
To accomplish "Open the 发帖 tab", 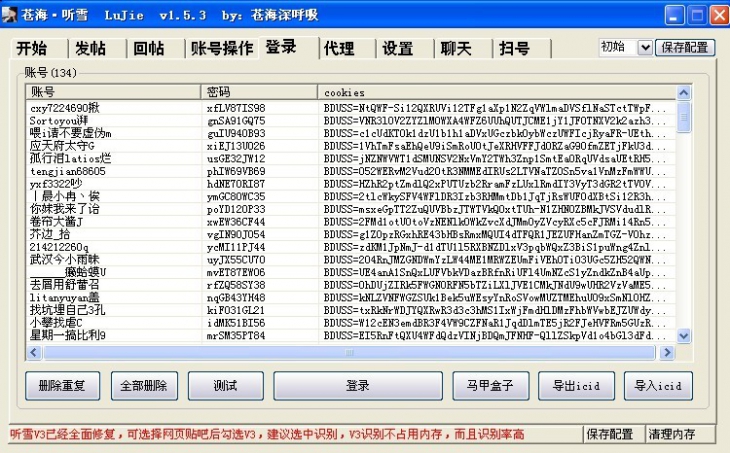I will [91, 49].
